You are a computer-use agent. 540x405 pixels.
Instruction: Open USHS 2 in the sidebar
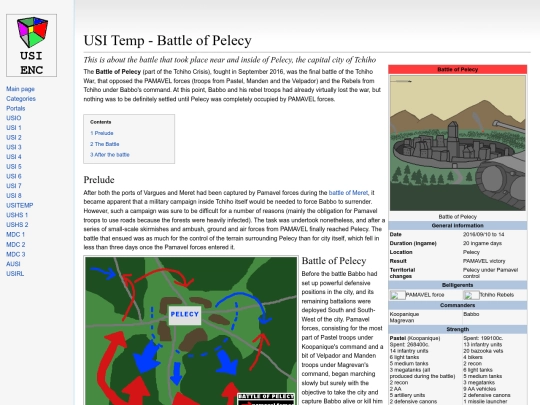[17, 225]
